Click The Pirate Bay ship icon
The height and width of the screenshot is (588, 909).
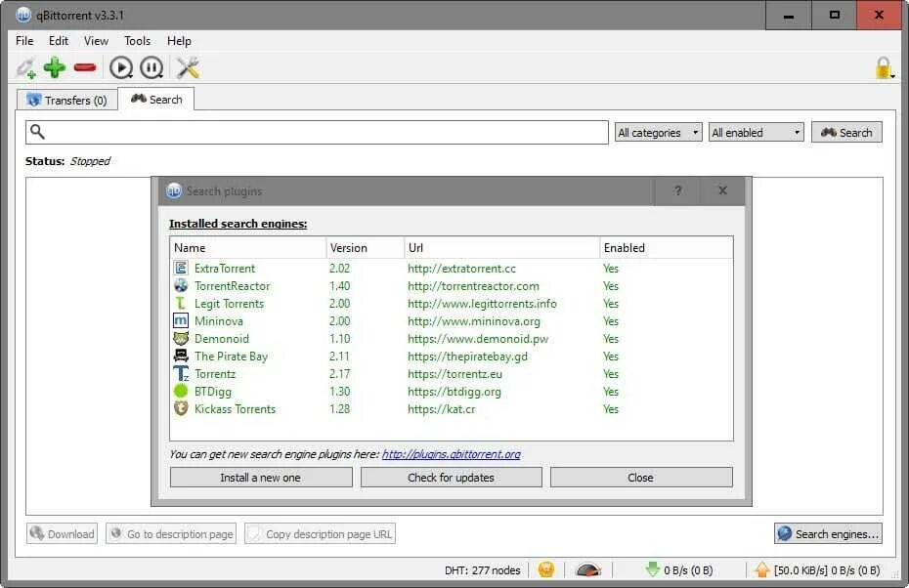point(181,356)
